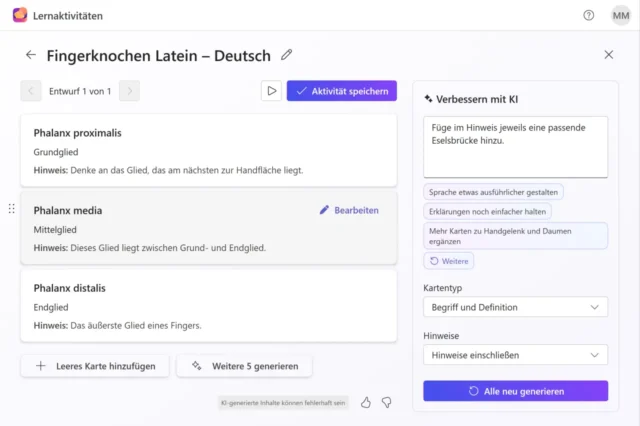640x426 pixels.
Task: Click Leeres Karte hinzufügen button
Action: point(95,366)
